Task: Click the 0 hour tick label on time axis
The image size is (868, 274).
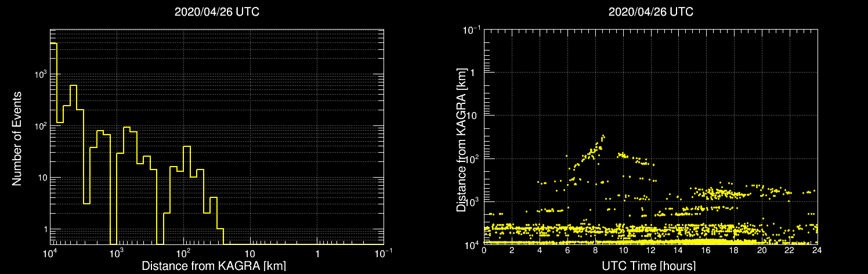Action: coord(484,250)
